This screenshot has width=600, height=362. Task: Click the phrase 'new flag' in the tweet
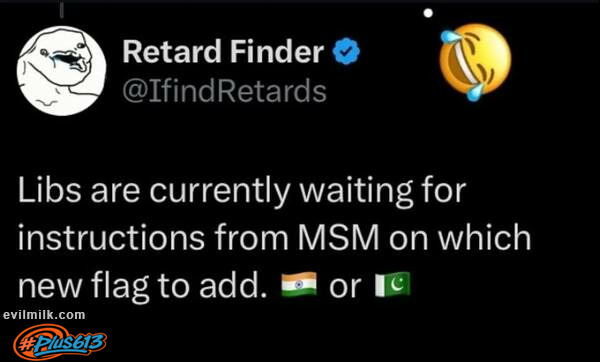click(x=83, y=288)
